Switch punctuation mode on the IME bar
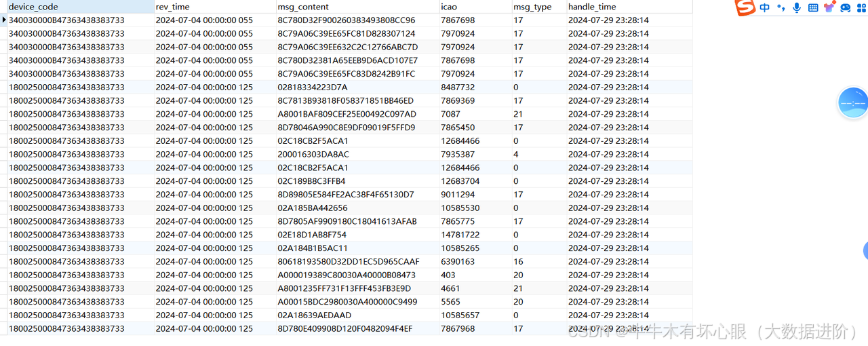 [x=781, y=8]
